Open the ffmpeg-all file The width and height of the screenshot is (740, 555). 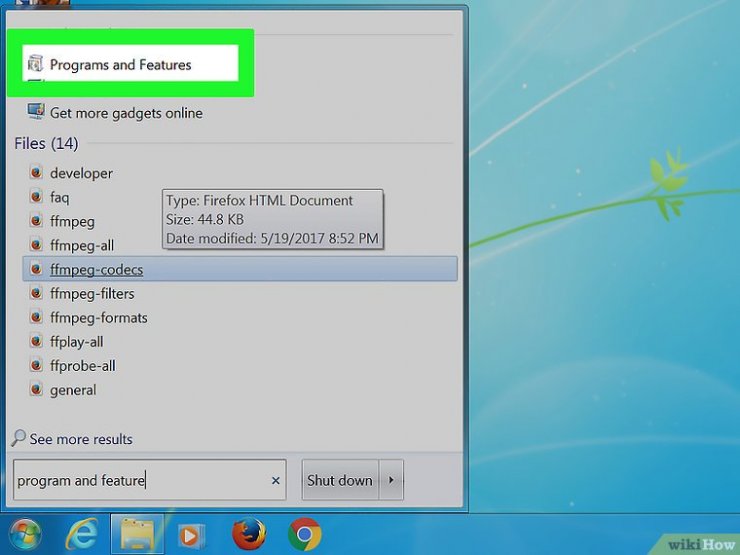pos(82,245)
